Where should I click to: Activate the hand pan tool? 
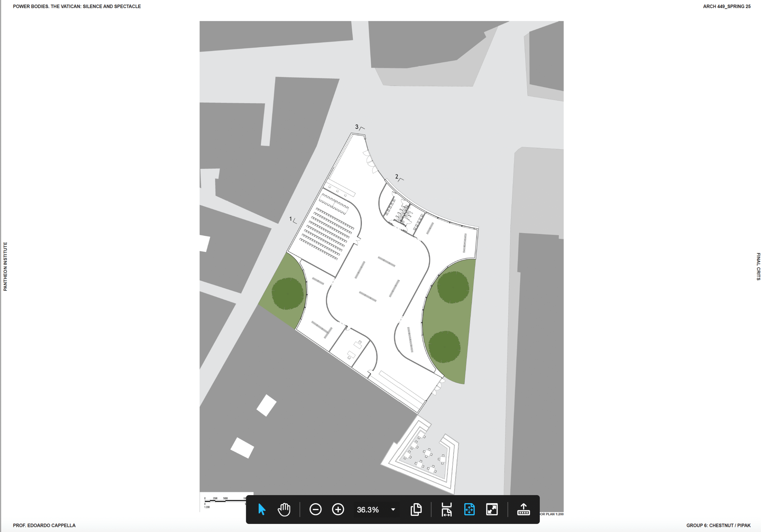(x=284, y=509)
